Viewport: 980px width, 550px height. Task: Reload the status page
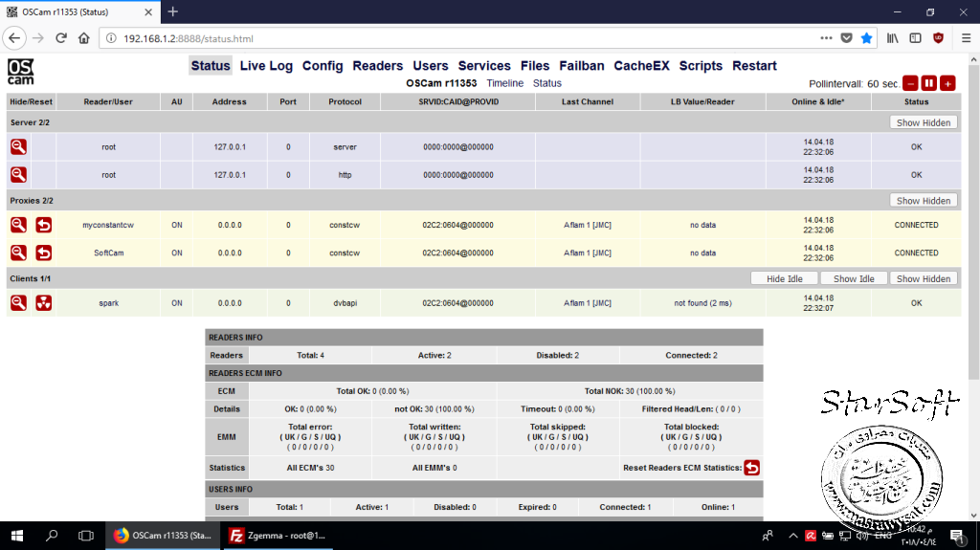(61, 38)
